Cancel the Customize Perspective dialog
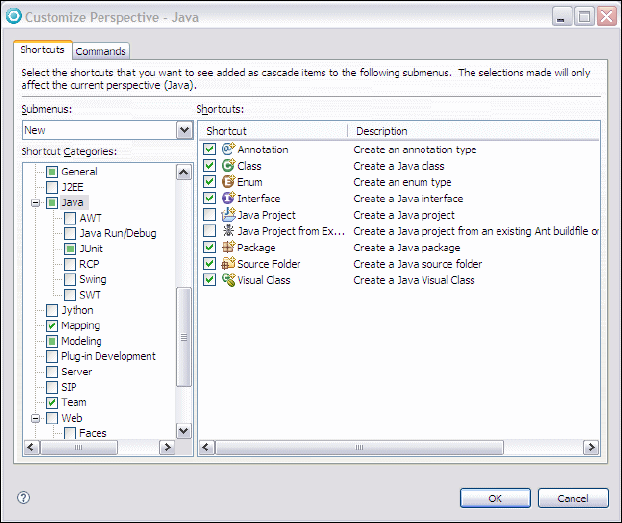This screenshot has width=622, height=523. click(x=573, y=498)
